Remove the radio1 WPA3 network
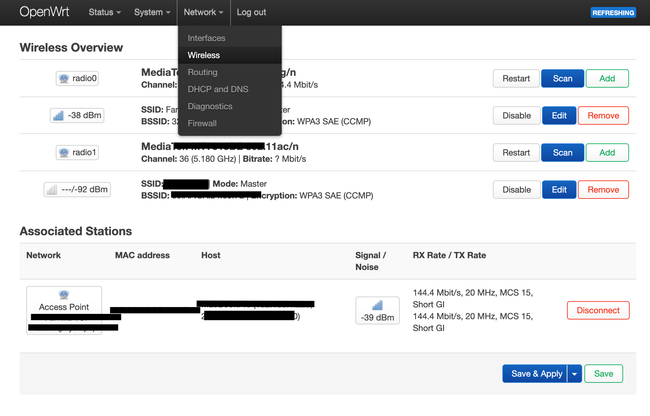 [603, 189]
